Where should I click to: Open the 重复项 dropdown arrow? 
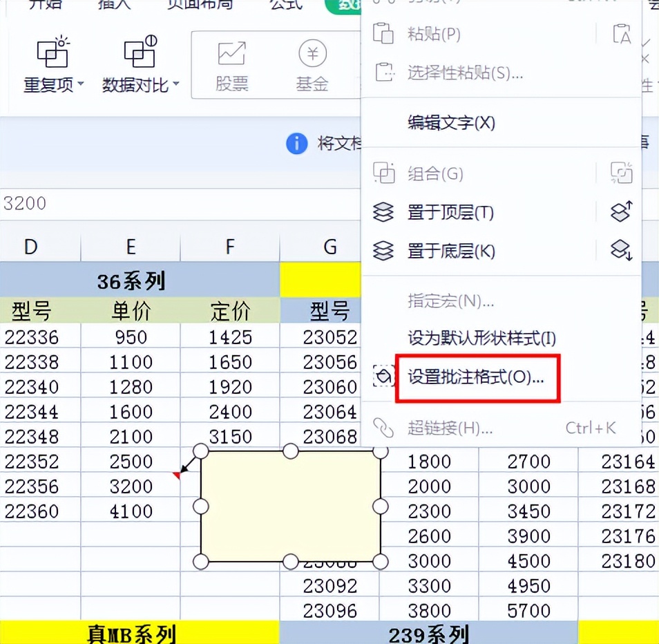(x=81, y=84)
